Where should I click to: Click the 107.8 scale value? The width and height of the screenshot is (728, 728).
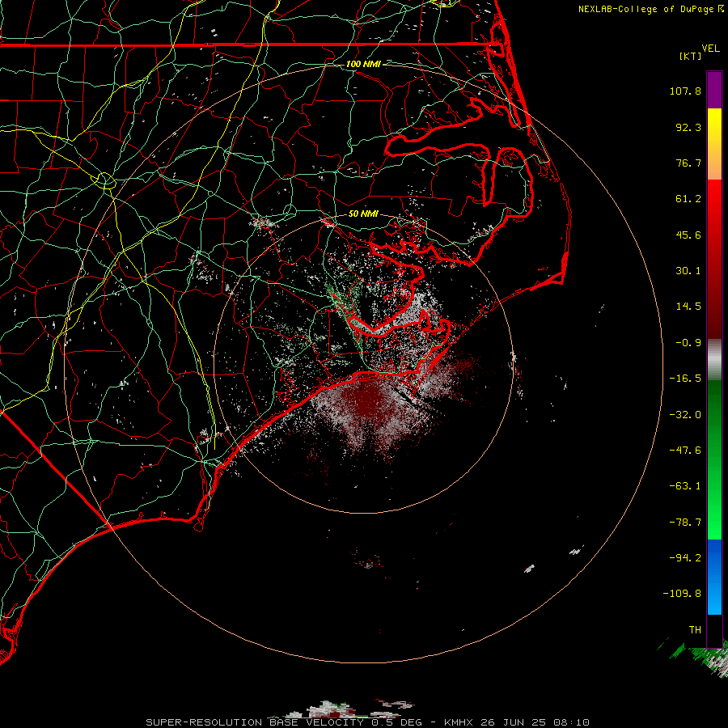coord(685,91)
